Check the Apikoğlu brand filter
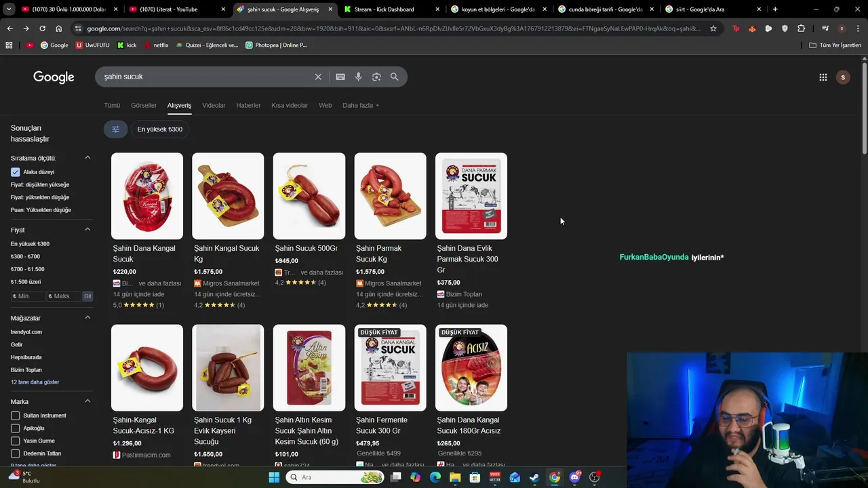 [x=15, y=428]
